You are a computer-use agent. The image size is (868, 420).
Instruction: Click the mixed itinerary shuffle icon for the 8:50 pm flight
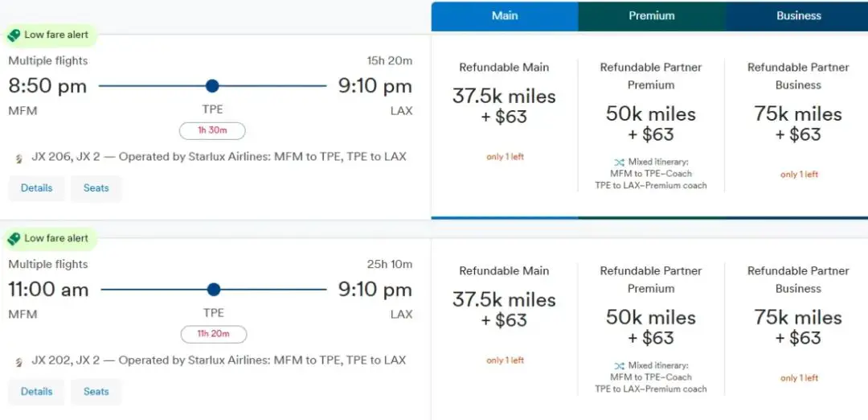click(619, 163)
